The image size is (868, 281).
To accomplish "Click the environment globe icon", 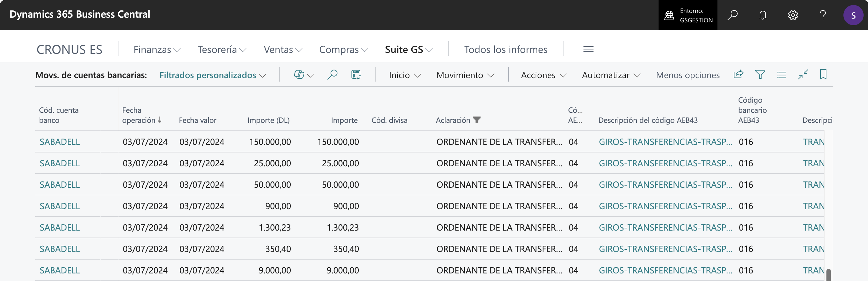I will pyautogui.click(x=669, y=15).
